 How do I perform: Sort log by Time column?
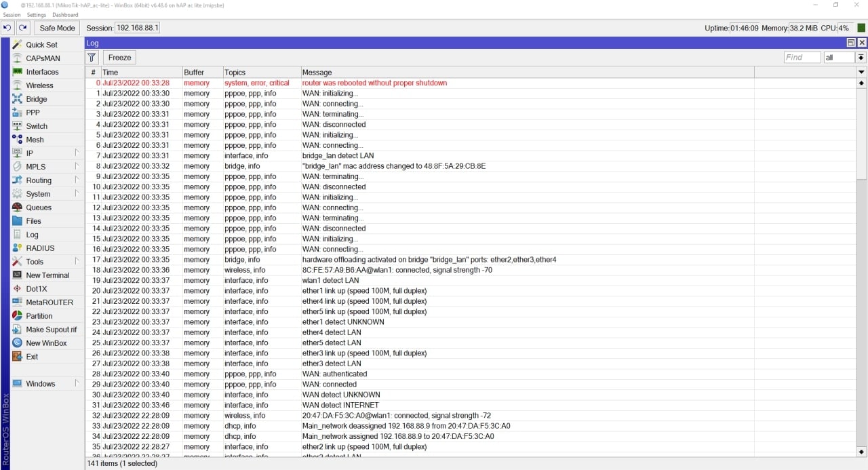[x=141, y=72]
